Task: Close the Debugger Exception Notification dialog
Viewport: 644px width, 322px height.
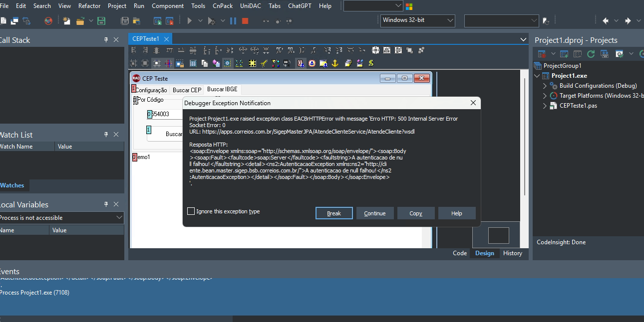Action: (473, 103)
